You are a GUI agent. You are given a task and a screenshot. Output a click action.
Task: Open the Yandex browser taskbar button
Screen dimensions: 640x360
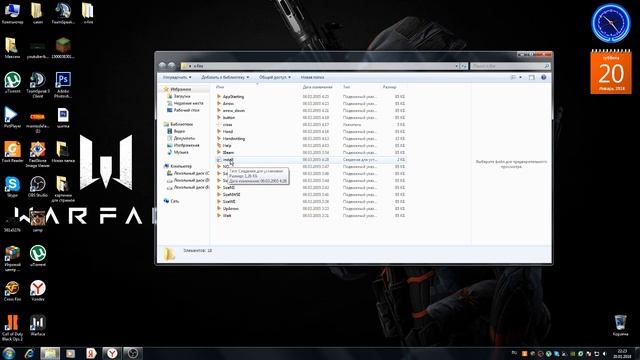112,353
